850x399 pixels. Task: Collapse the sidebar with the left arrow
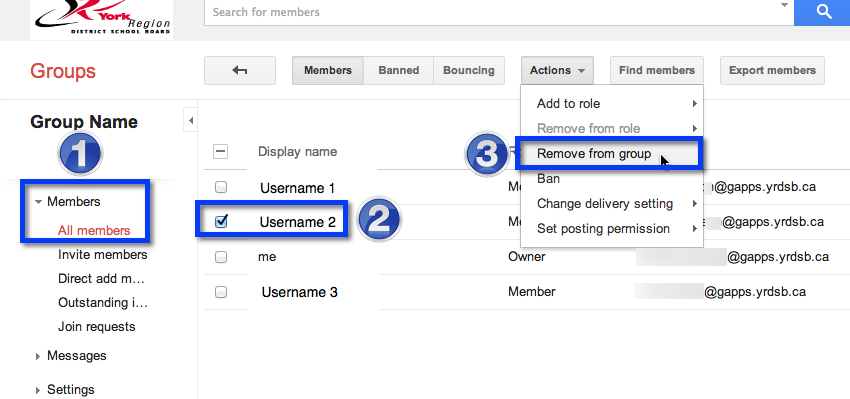coord(190,120)
